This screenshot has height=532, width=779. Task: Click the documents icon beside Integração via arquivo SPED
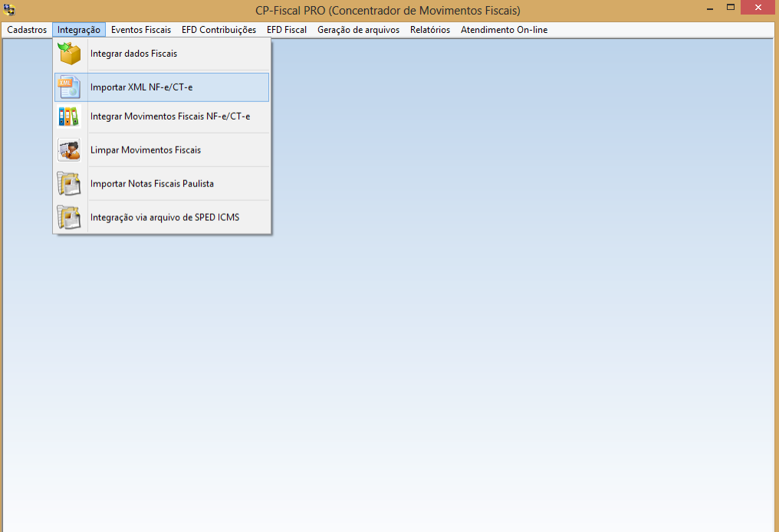tap(69, 218)
